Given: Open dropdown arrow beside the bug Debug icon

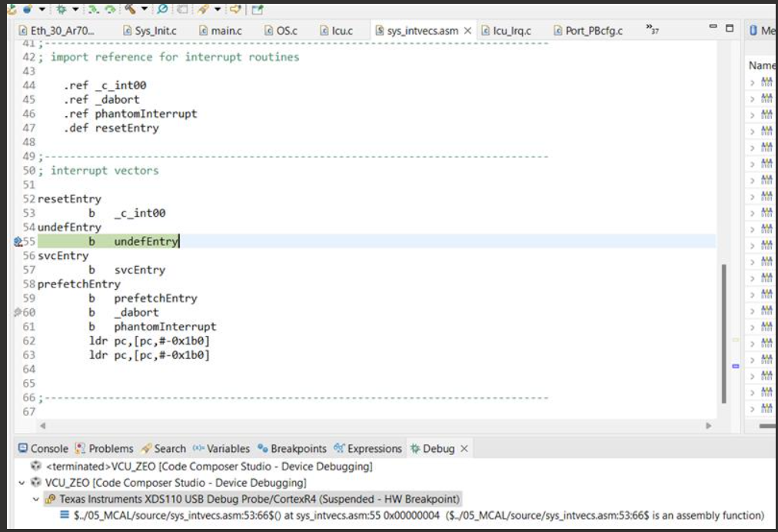Looking at the screenshot, I should [75, 9].
